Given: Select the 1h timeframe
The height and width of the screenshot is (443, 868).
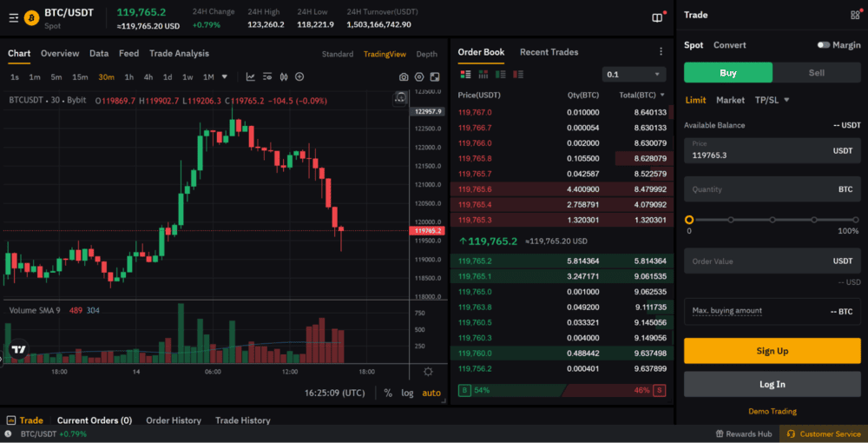Looking at the screenshot, I should pos(129,77).
